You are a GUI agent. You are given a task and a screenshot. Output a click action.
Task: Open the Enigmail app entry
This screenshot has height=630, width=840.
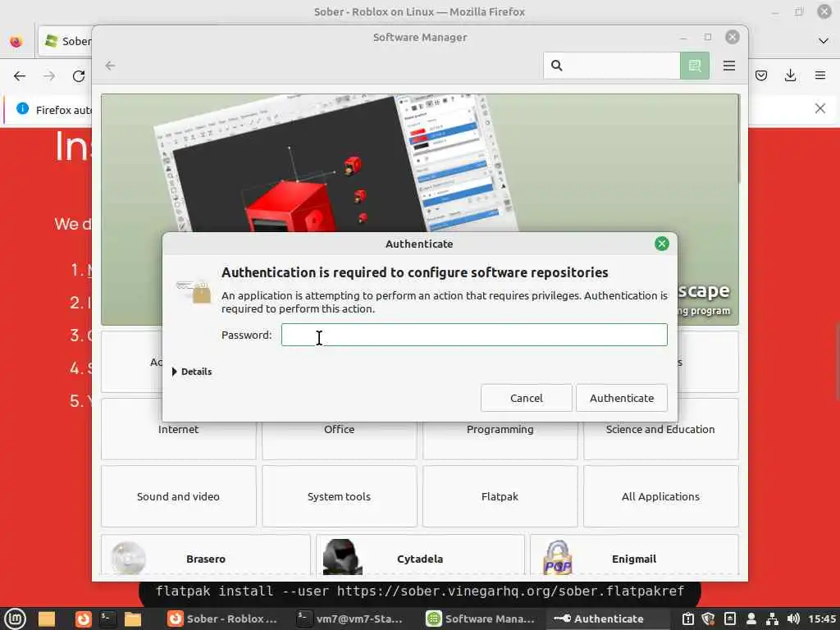(634, 557)
